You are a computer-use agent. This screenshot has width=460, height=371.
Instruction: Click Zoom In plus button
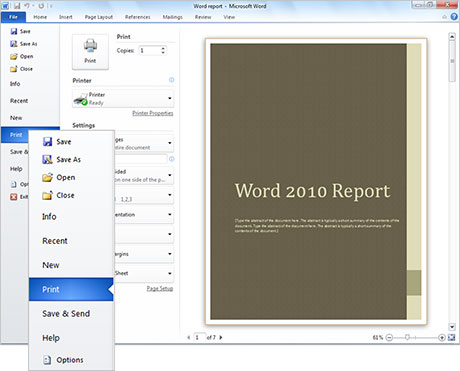pos(442,338)
